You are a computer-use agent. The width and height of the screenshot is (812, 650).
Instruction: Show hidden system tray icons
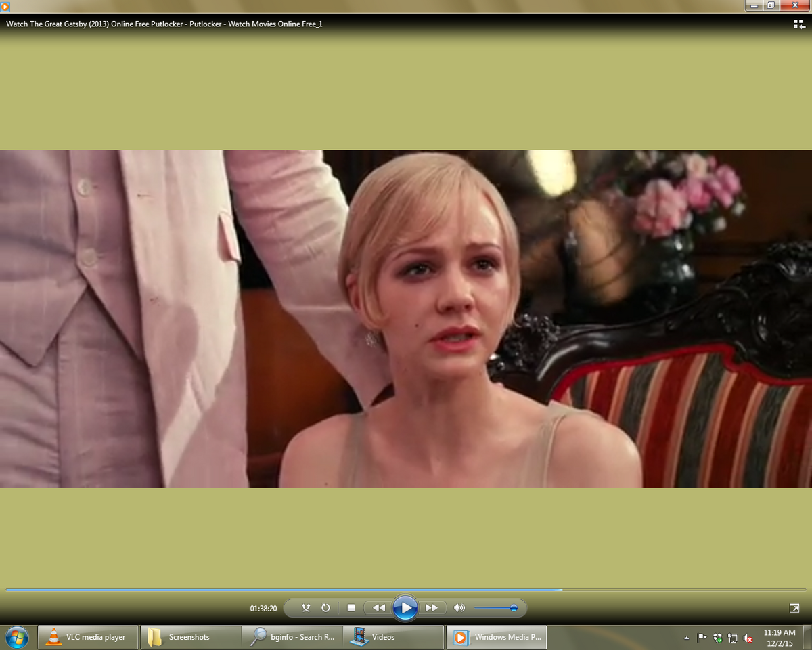(x=687, y=638)
